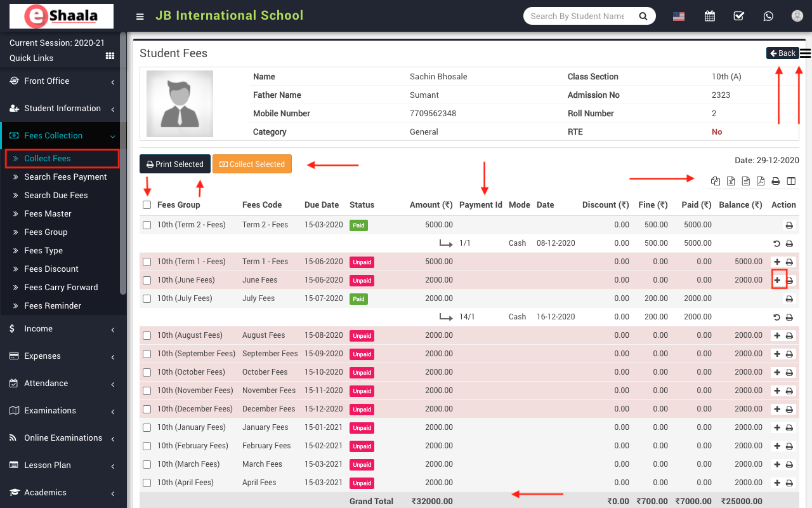Export fees table as PDF
Viewport: 812px width, 508px height.
coord(761,181)
